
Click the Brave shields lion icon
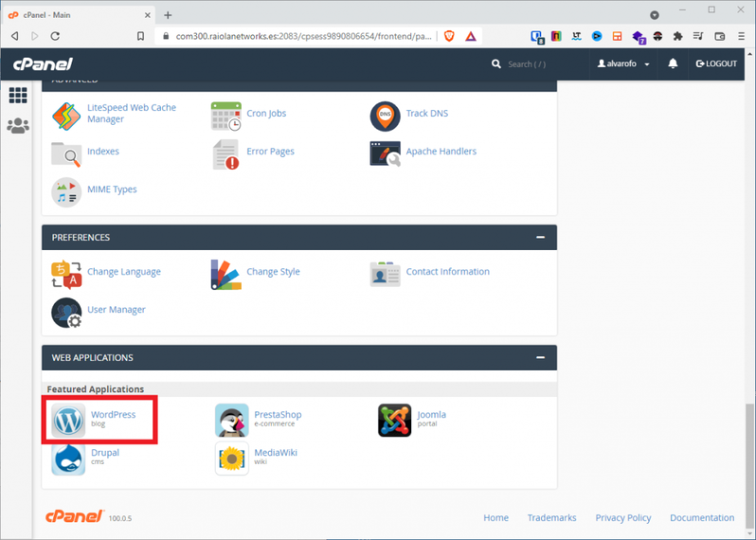pos(449,36)
